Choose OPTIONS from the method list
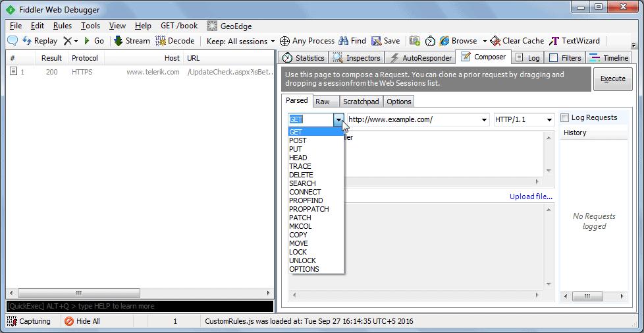Image resolution: width=644 pixels, height=333 pixels. [x=316, y=269]
